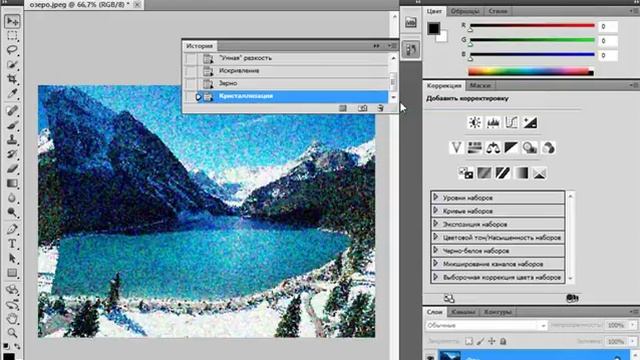Add a Black & White adjustment
The width and height of the screenshot is (640, 360).
511,148
